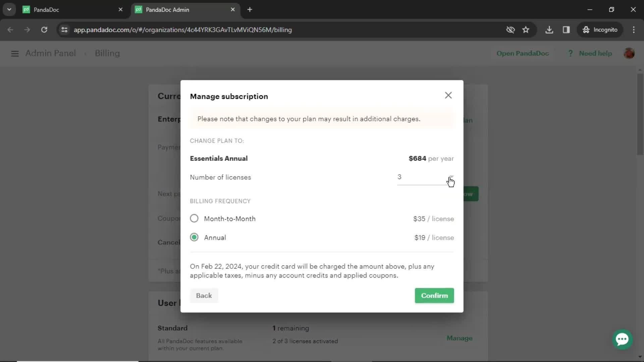Close the Manage subscription dialog
This screenshot has height=362, width=644.
tap(448, 96)
